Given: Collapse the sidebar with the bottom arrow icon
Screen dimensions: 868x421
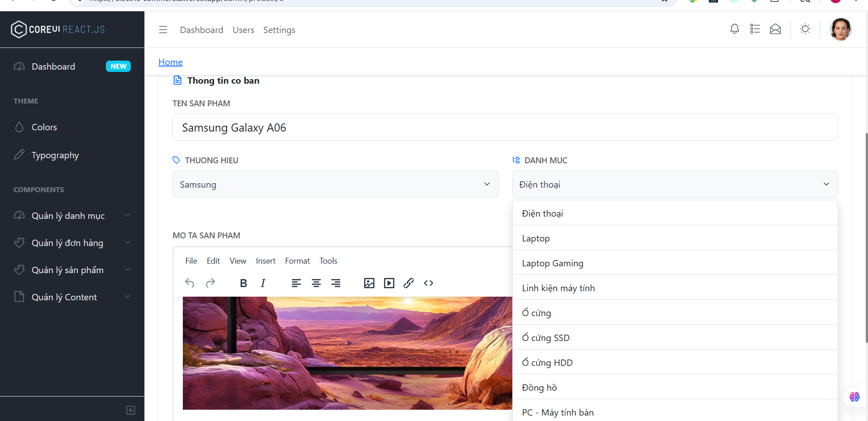Looking at the screenshot, I should tap(131, 410).
